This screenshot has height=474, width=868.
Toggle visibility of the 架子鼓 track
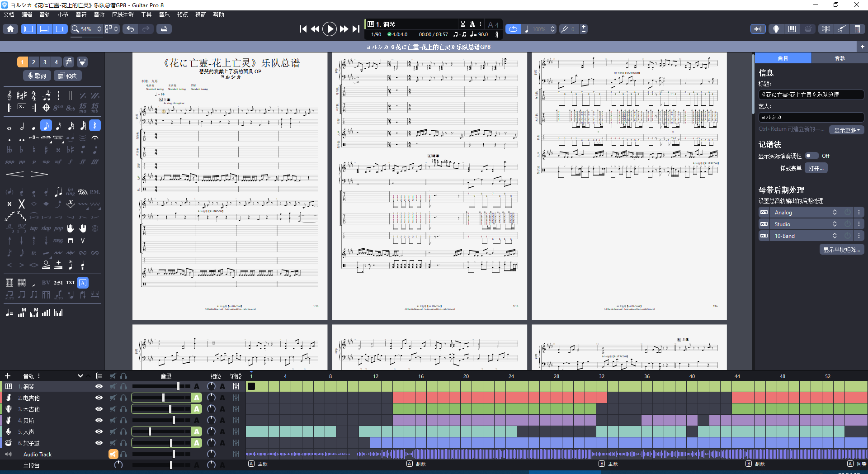pyautogui.click(x=99, y=443)
